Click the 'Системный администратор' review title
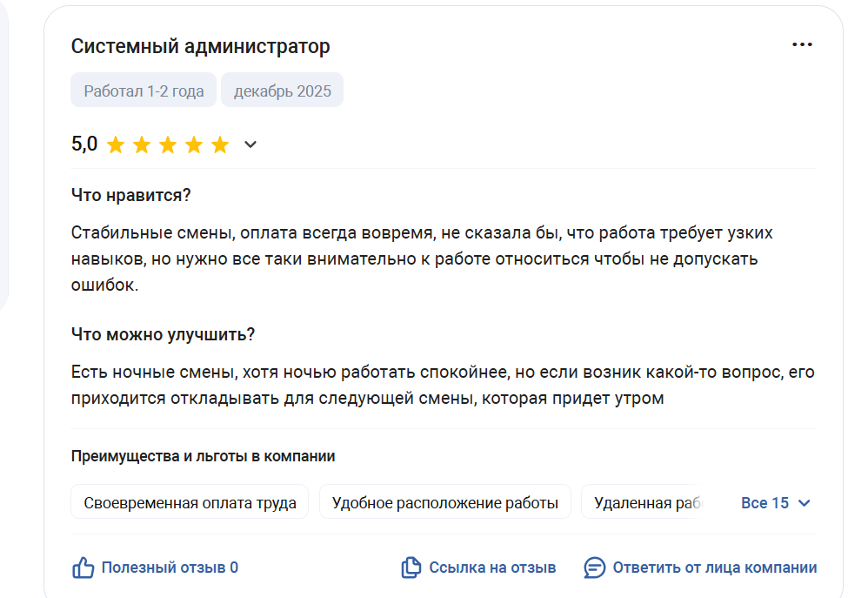This screenshot has width=868, height=598. (200, 46)
